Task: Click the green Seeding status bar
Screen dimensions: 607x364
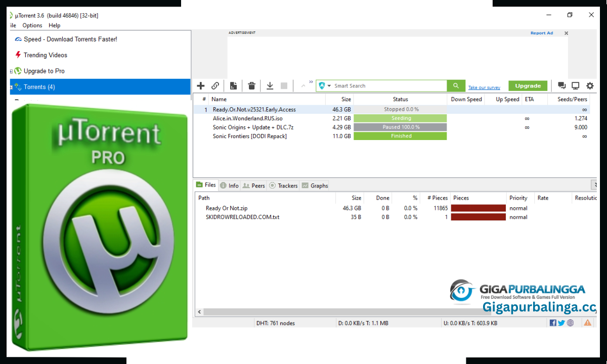Action: 400,118
